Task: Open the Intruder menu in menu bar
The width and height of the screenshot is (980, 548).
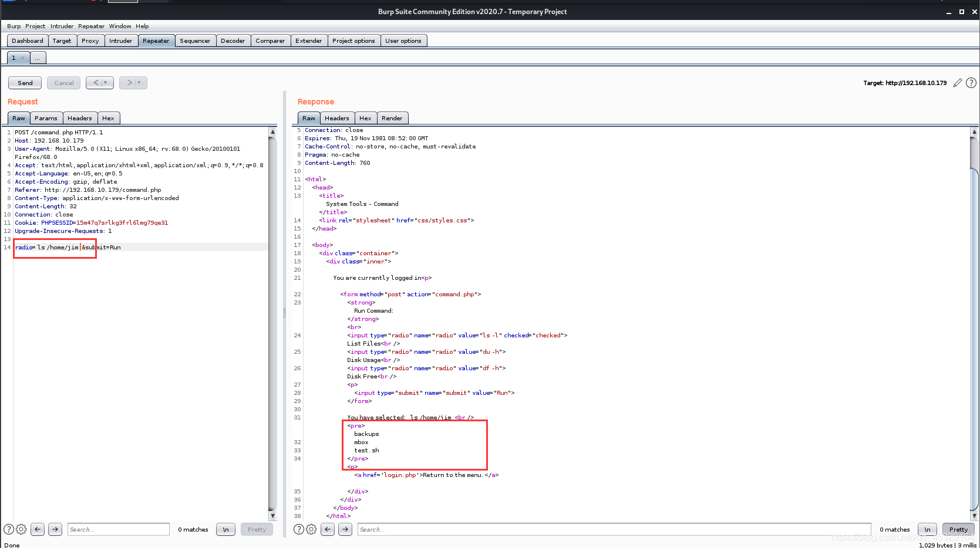Action: (x=62, y=26)
